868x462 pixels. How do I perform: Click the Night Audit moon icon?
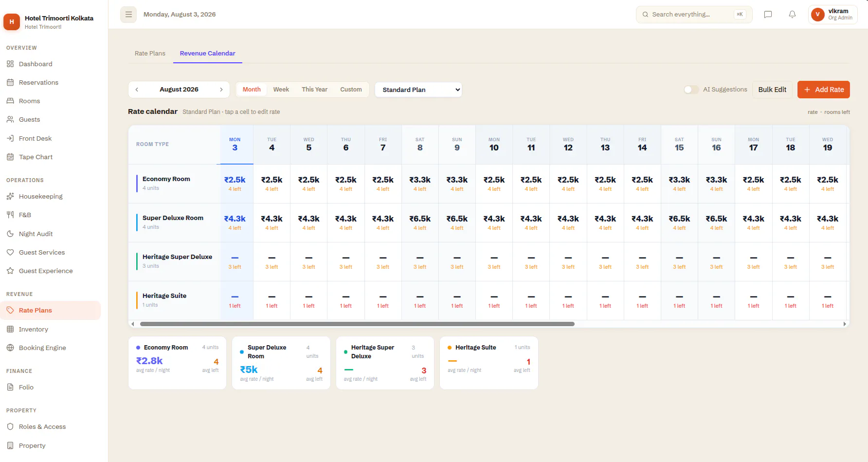click(x=10, y=234)
